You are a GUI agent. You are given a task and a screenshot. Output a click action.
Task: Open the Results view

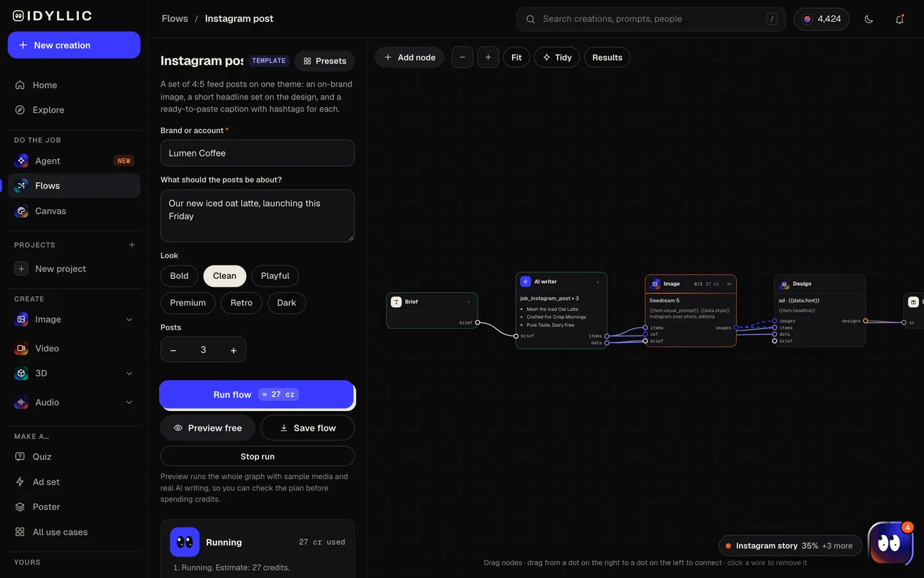tap(607, 57)
